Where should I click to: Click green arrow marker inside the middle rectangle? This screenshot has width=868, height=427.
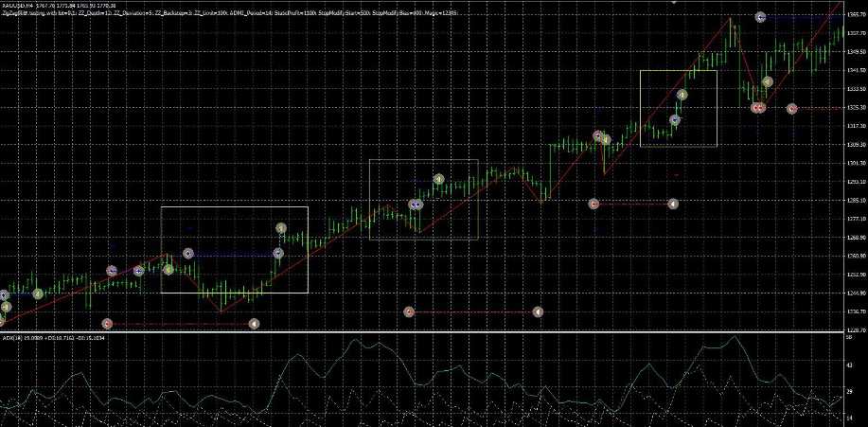(x=438, y=179)
